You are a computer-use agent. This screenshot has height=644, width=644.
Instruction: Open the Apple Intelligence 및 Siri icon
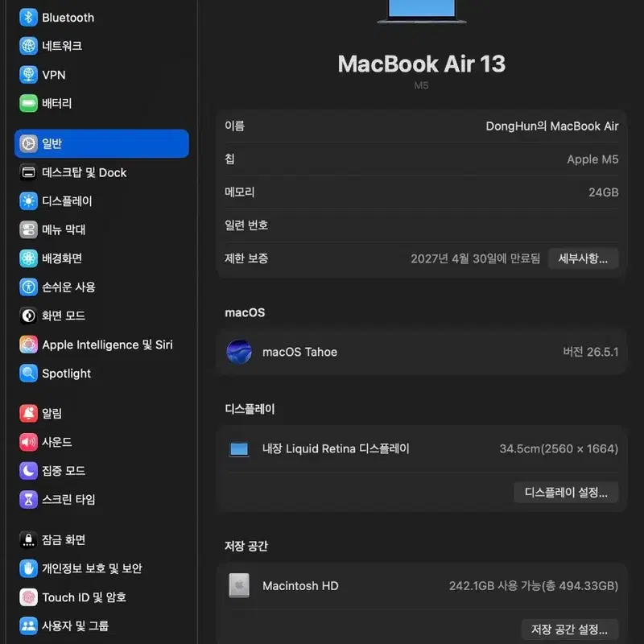point(28,345)
